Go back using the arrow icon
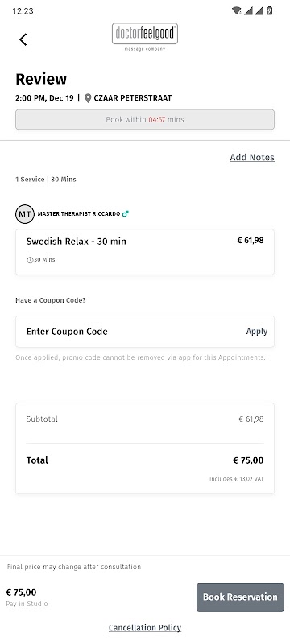Screen dimensions: 290x644 click(x=23, y=39)
